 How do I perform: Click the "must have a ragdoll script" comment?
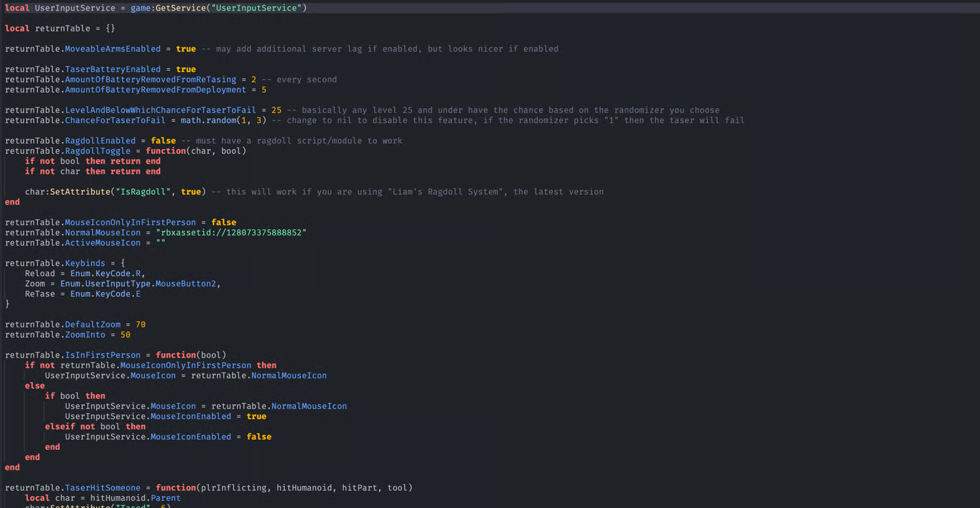[x=292, y=141]
